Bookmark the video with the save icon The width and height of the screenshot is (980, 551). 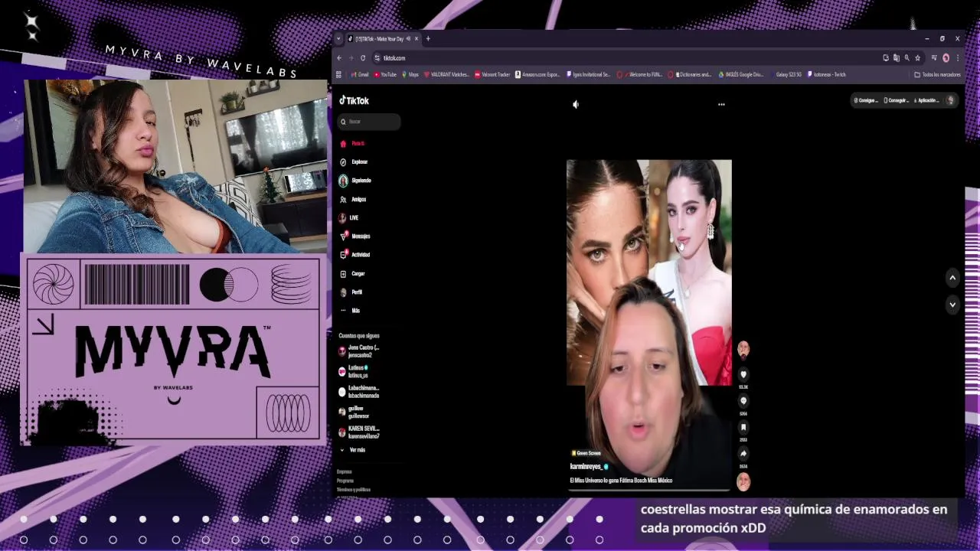[x=743, y=427]
